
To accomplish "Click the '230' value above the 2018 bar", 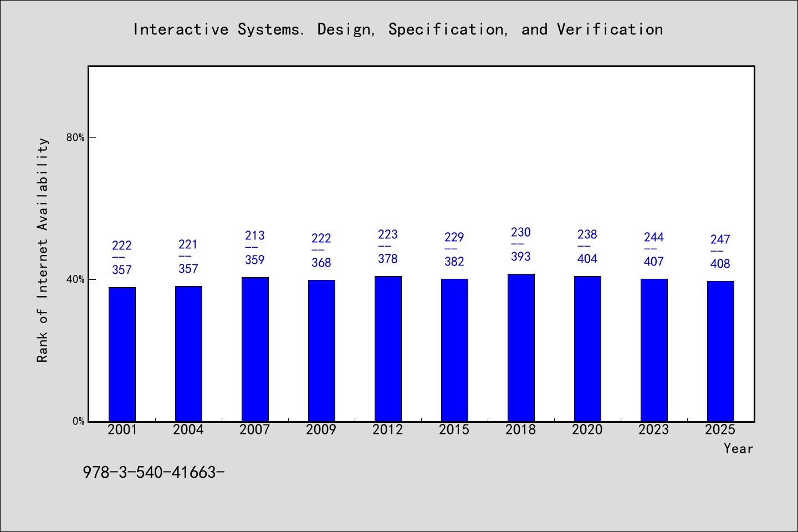I will tap(521, 232).
